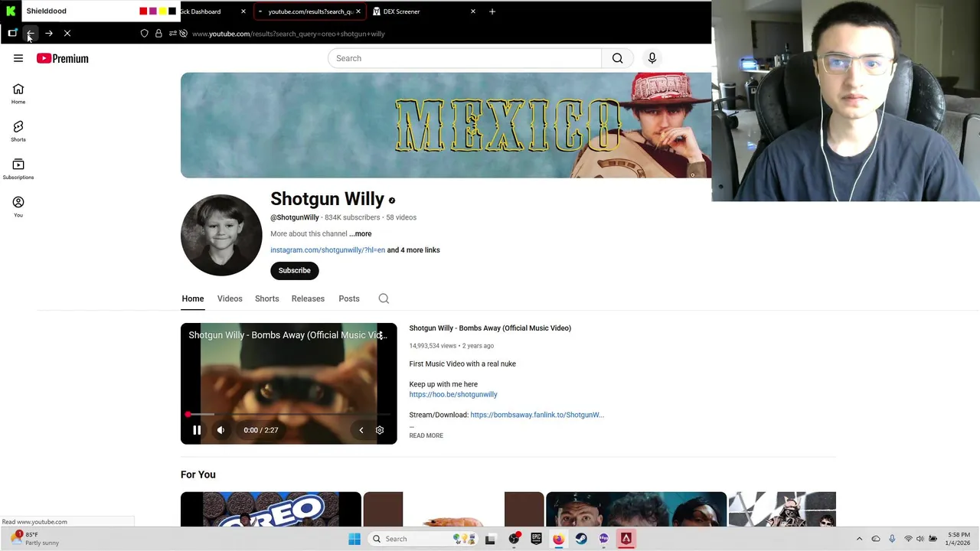
Task: Open the channel Posts tab
Action: click(349, 298)
